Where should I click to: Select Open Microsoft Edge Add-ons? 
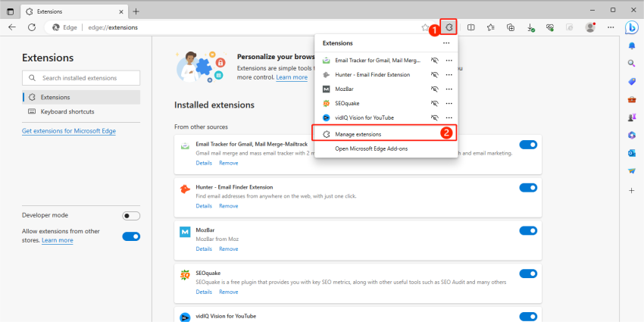(385, 148)
